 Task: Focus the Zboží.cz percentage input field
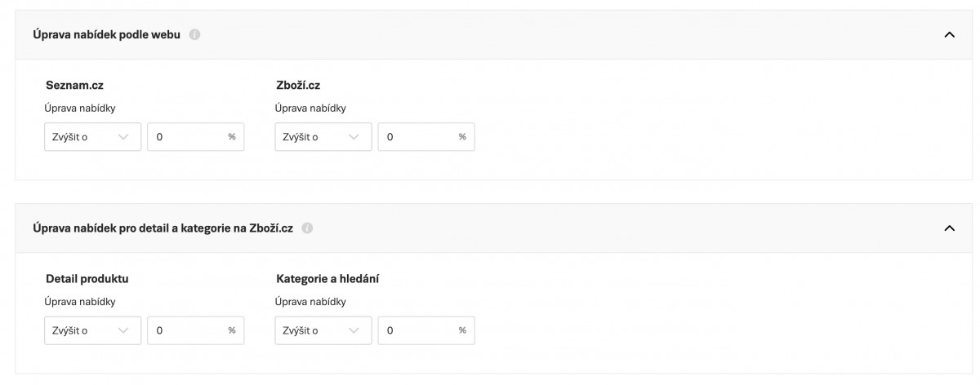420,137
